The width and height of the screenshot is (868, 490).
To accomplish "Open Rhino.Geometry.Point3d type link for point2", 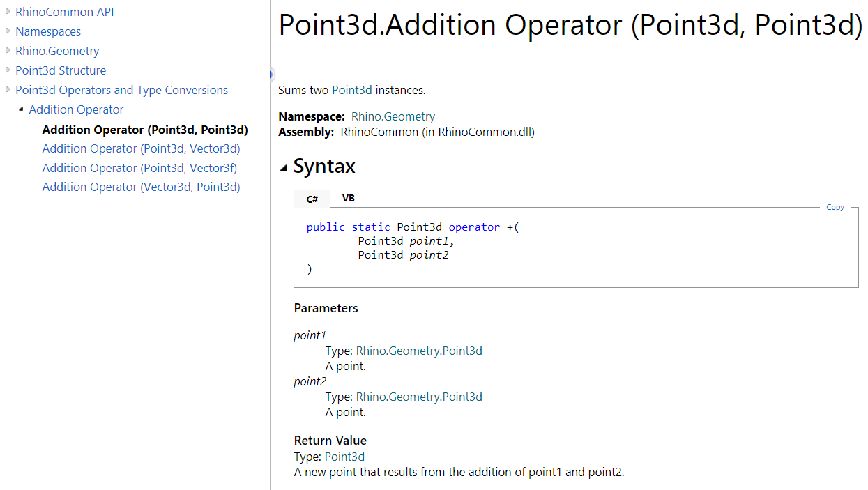I will (x=418, y=397).
